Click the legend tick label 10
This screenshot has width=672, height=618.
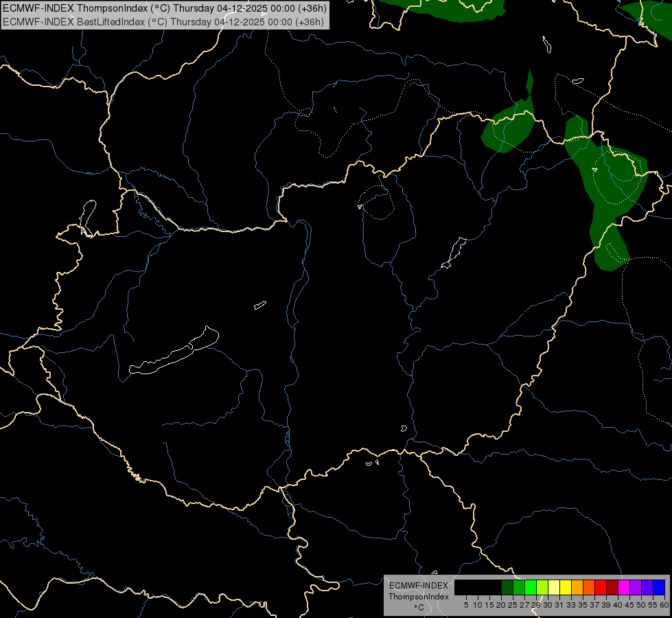click(478, 605)
